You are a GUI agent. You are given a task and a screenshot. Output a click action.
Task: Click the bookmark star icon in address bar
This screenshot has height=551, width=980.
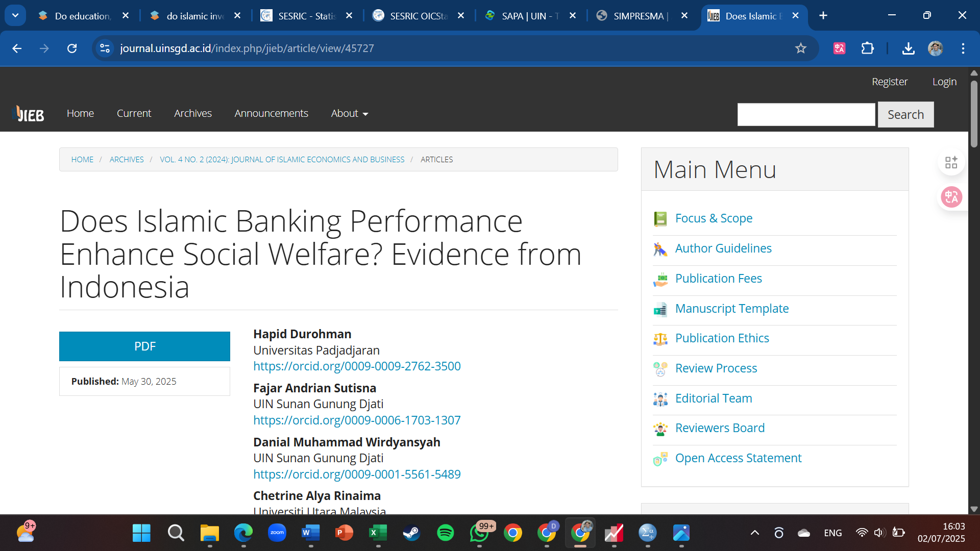800,48
